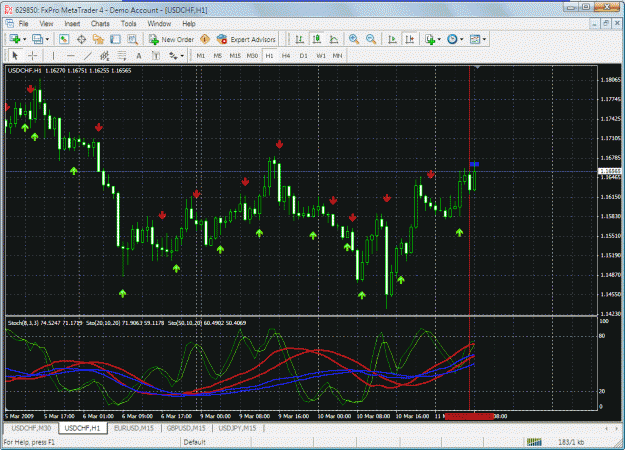Image resolution: width=625 pixels, height=450 pixels.
Task: Switch to the USDCHF,M30 chart tab
Action: pos(31,428)
